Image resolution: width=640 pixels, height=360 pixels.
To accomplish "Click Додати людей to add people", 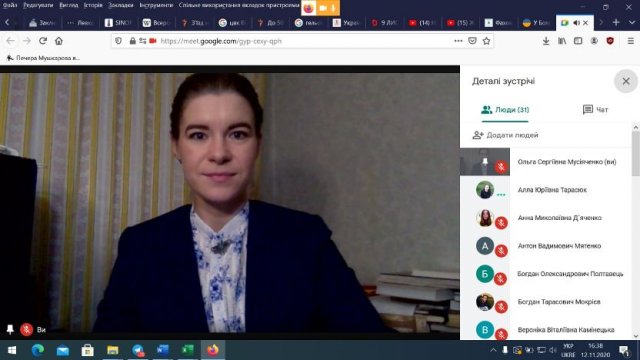I will pos(505,135).
